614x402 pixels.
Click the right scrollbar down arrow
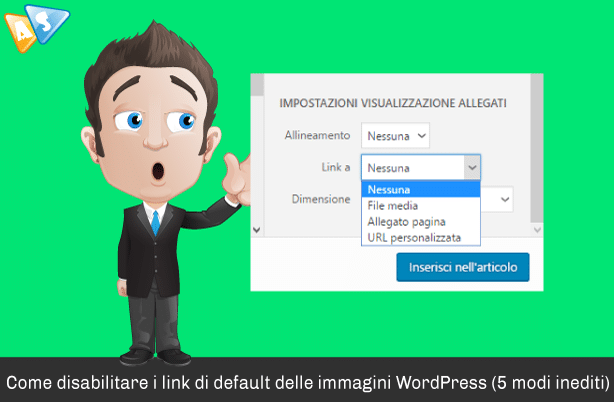[537, 230]
